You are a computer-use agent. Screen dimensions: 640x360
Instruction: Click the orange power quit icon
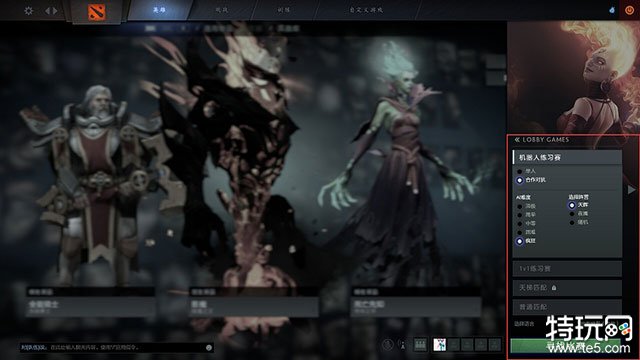coord(629,10)
